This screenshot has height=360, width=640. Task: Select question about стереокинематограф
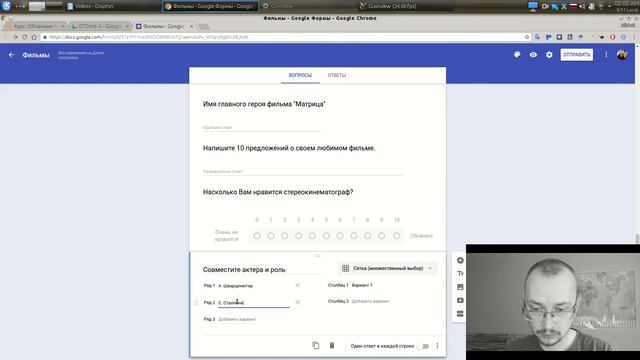tap(278, 192)
